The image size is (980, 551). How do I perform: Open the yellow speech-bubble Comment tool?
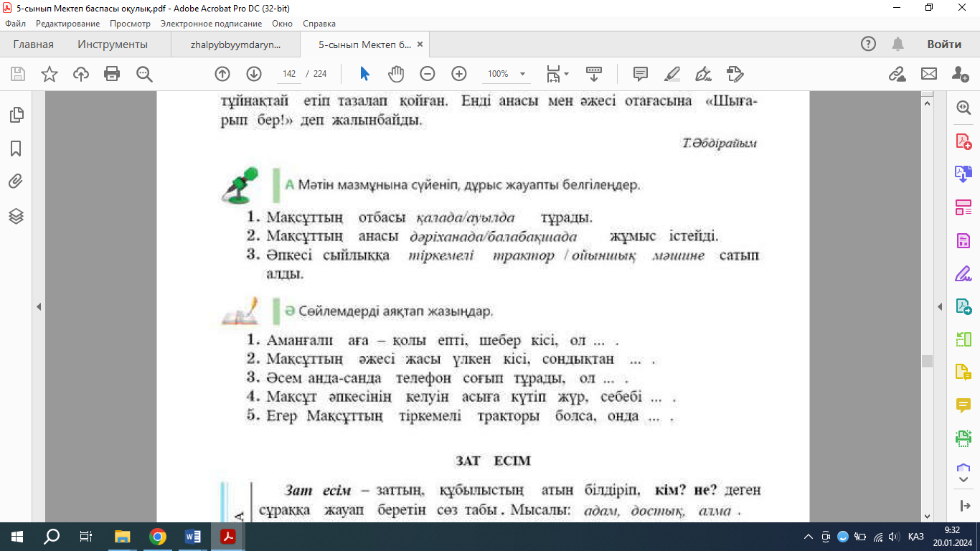[x=963, y=405]
